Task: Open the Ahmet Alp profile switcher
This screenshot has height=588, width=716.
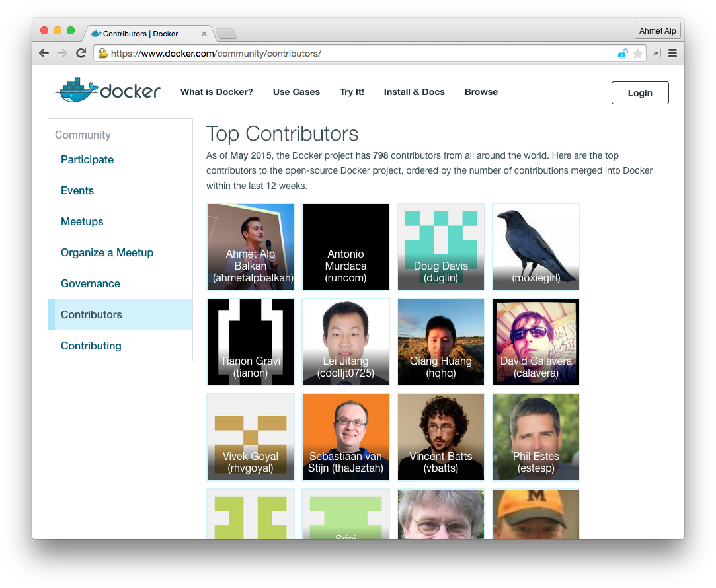Action: 657,31
